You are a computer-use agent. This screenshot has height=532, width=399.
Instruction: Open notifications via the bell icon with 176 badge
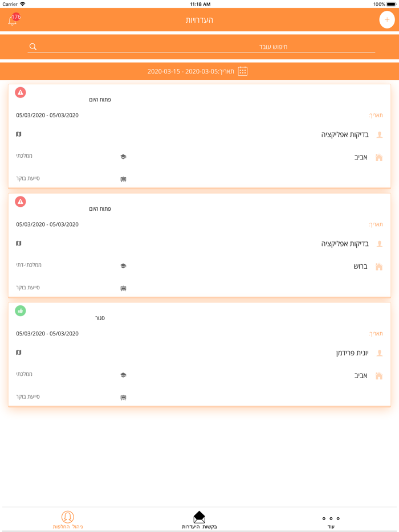coord(11,20)
